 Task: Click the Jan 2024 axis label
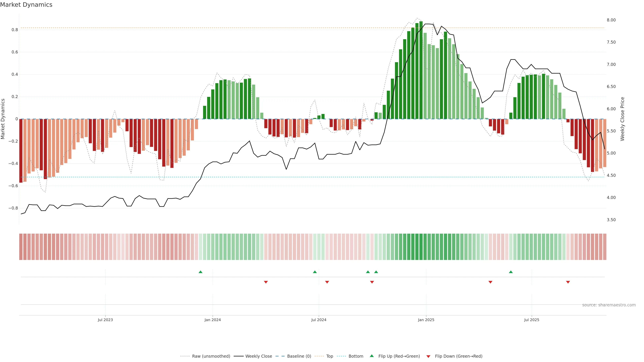[212, 320]
